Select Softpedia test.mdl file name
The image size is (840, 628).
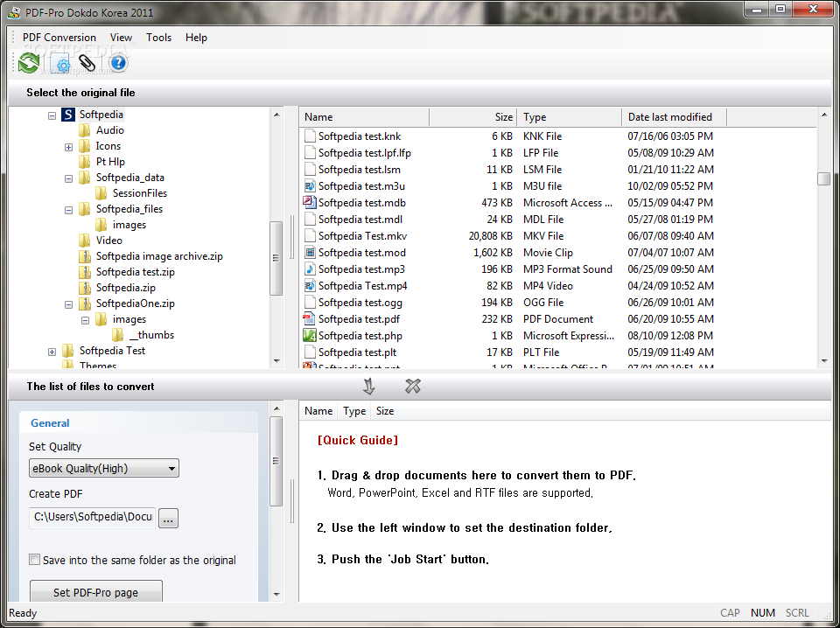click(x=360, y=220)
